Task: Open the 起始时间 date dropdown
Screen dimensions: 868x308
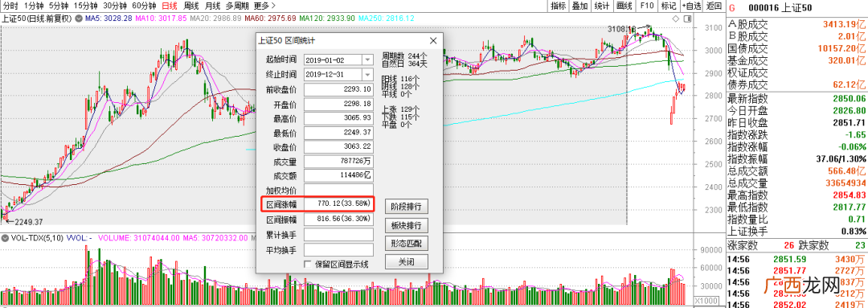Action: point(367,60)
